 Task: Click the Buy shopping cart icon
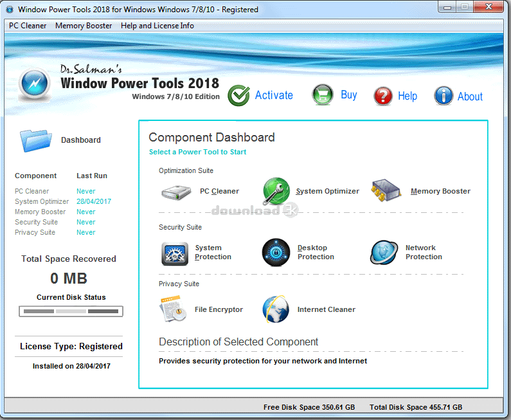point(322,95)
